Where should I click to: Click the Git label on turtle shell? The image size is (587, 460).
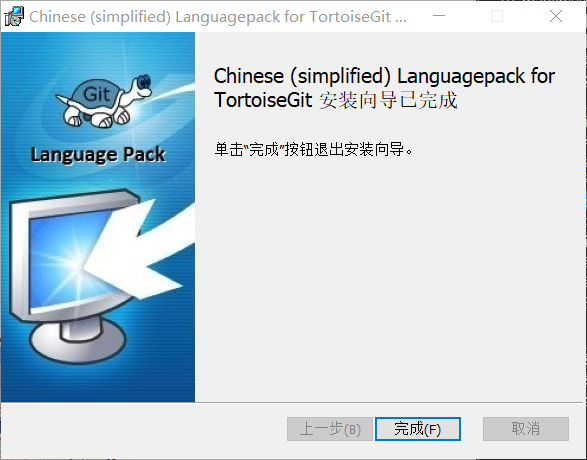96,94
